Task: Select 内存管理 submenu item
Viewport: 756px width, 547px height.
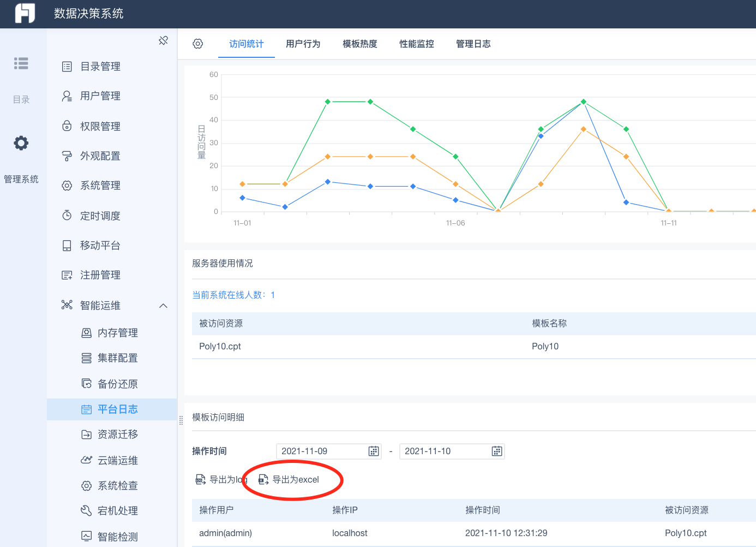Action: click(112, 332)
